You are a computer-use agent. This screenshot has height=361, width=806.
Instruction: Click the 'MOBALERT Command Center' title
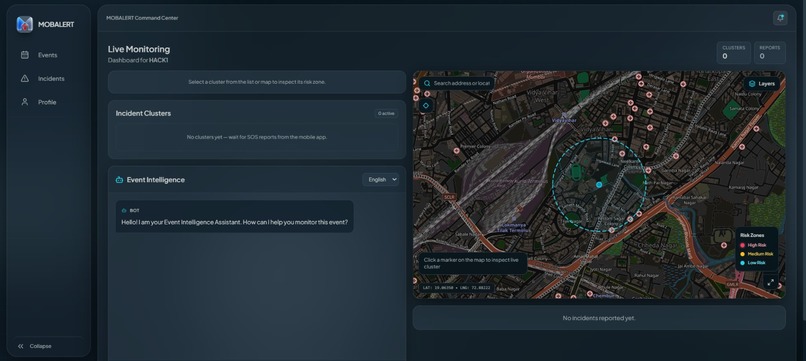point(142,18)
